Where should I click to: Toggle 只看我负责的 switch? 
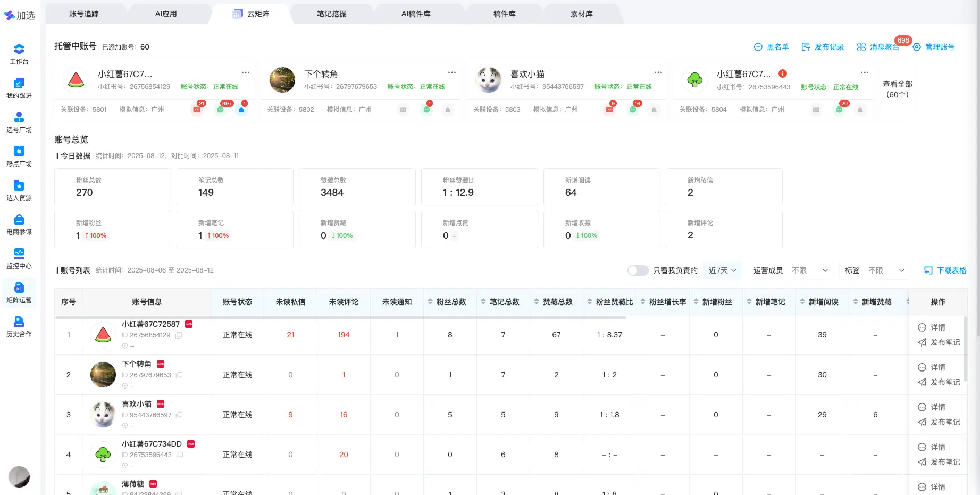637,270
